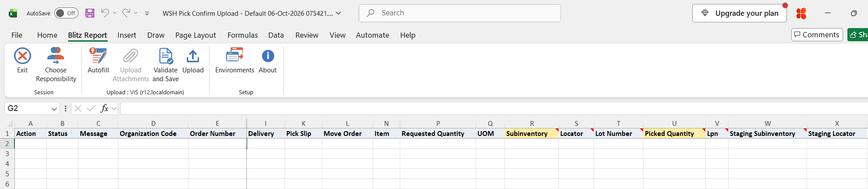Click the Order Number header cell
Screen dimensions: 868x189
point(217,134)
